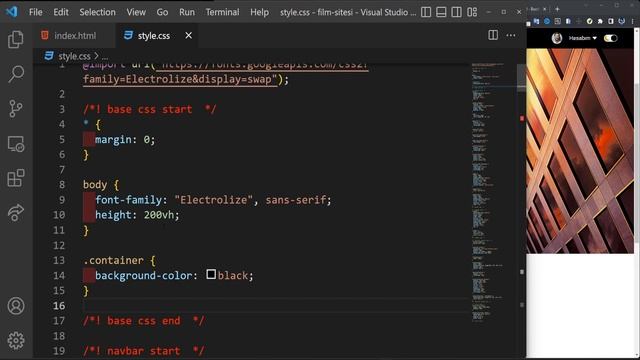Expand the Hesabım dropdown on the web page
640x360 pixels.
582,38
